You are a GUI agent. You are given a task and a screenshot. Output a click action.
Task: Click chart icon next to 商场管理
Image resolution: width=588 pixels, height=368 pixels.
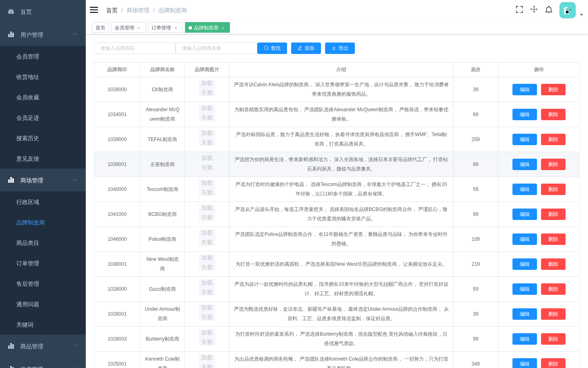click(x=11, y=180)
